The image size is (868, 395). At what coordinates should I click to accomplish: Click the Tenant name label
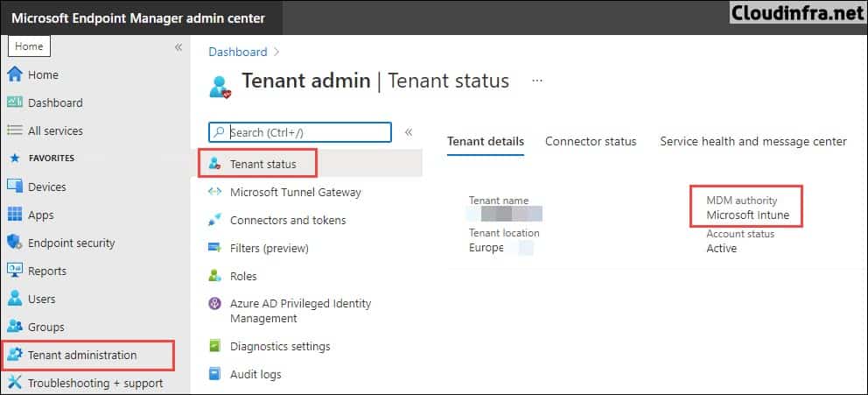(499, 200)
